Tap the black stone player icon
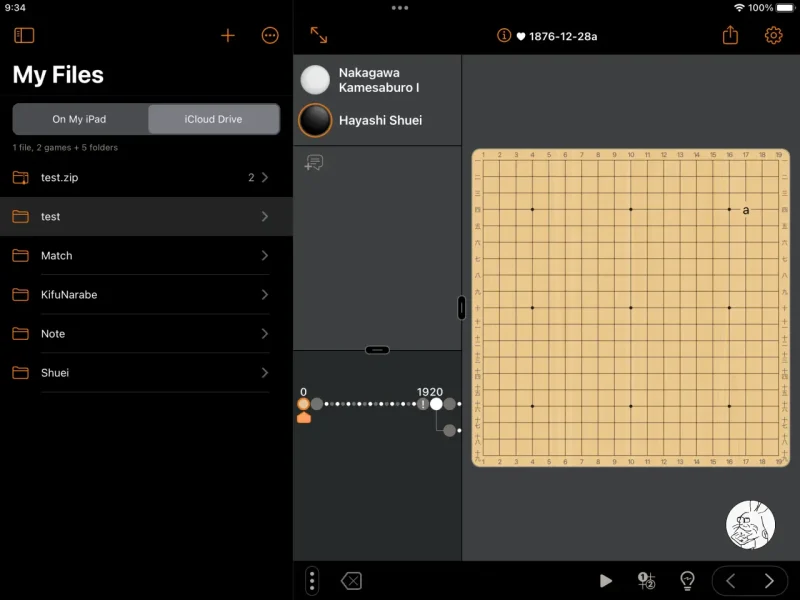Screen dimensions: 800x600 pos(315,120)
